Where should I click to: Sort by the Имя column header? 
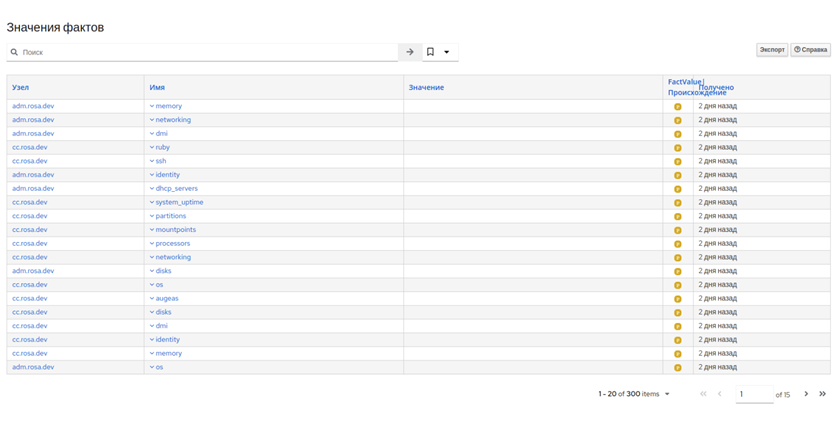(157, 88)
